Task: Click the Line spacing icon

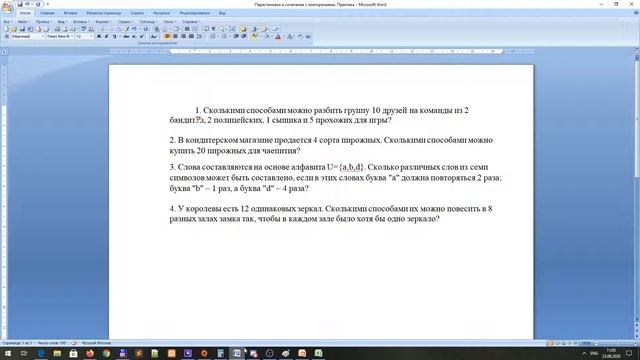Action: click(199, 36)
